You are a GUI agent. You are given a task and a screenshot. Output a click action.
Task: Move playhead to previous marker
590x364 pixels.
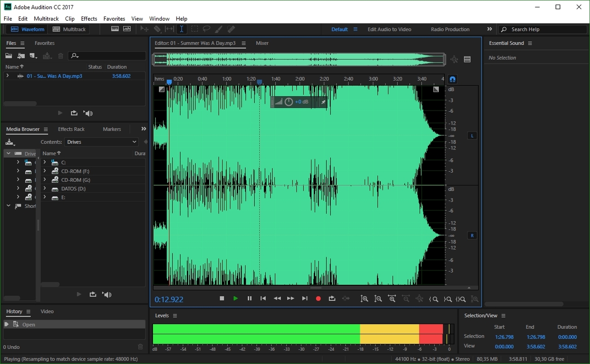coord(263,299)
